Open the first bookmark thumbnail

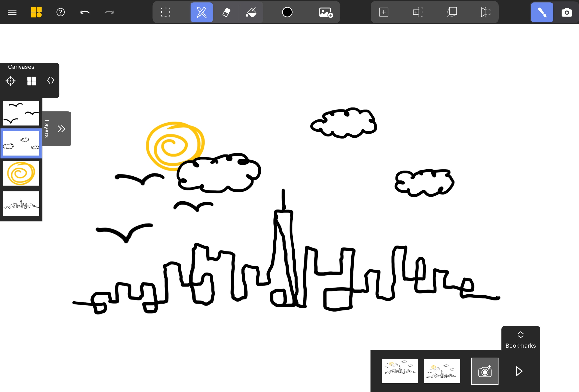(x=400, y=371)
